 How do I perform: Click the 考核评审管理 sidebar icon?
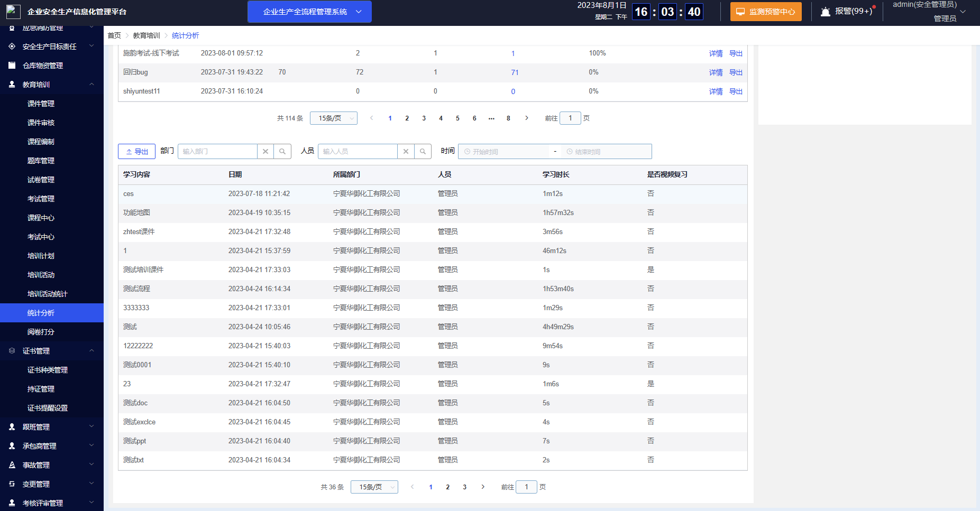pyautogui.click(x=12, y=503)
